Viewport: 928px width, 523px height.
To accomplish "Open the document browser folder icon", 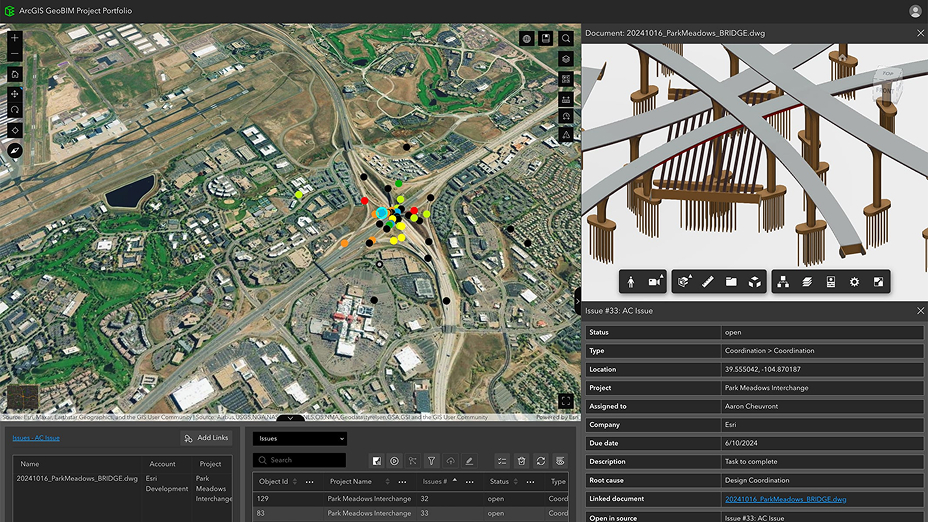I will click(731, 282).
